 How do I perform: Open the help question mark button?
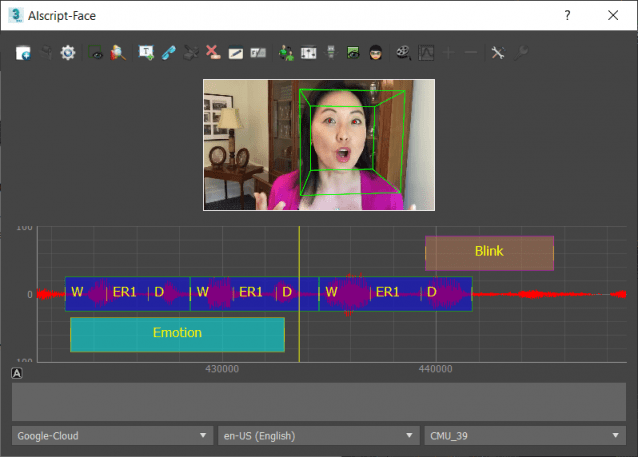(x=567, y=15)
